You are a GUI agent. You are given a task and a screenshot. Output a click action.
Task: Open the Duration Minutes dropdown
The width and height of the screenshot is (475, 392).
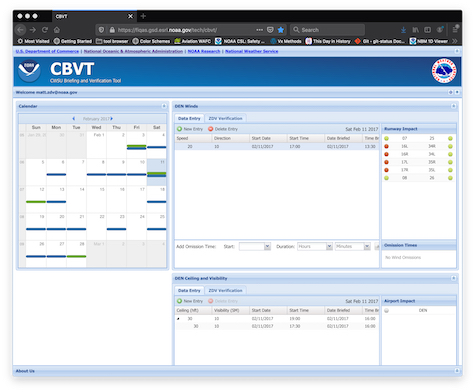pyautogui.click(x=367, y=246)
